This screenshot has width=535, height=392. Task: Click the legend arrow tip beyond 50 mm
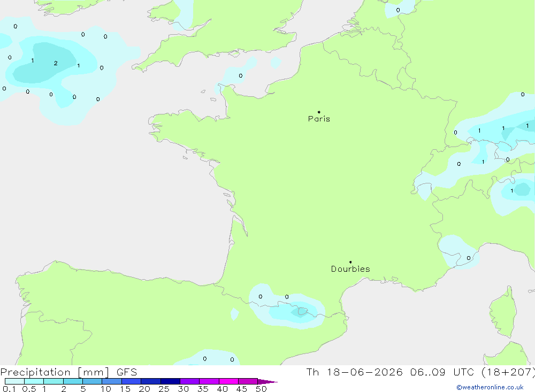[x=268, y=381]
